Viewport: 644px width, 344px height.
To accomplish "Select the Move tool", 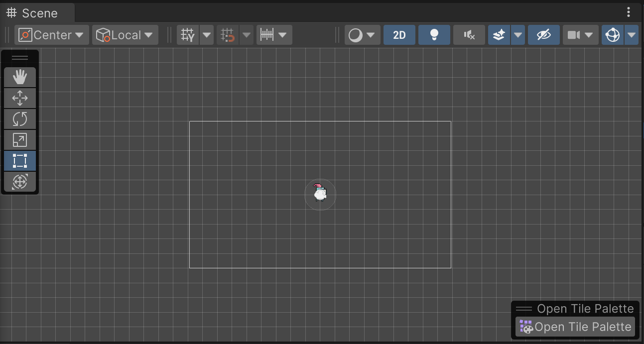I will pyautogui.click(x=20, y=98).
